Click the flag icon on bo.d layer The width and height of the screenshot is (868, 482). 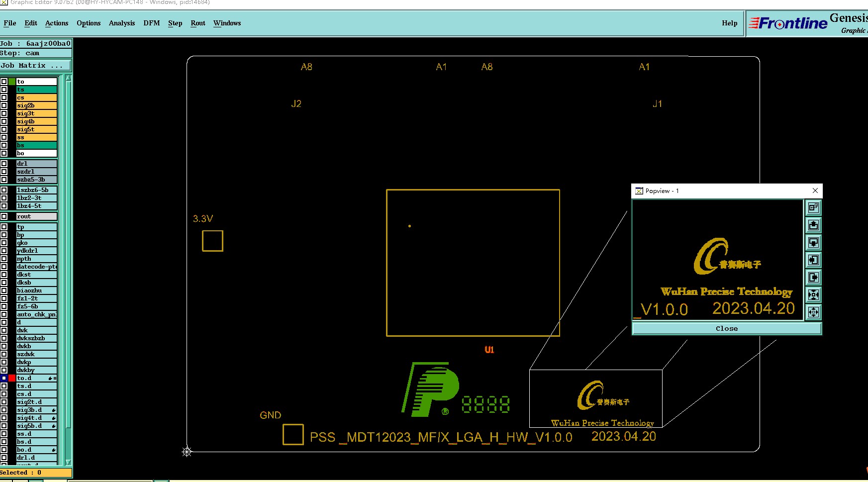pos(54,450)
